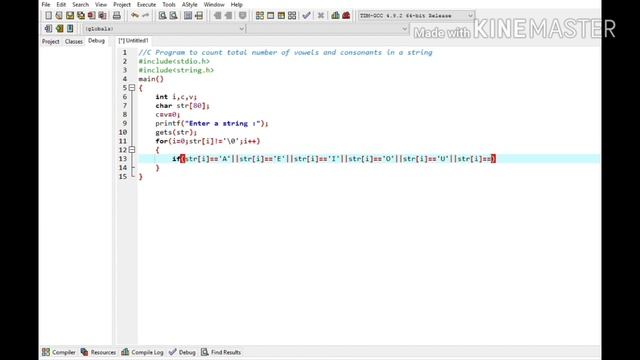Open the Resources bottom tab
The width and height of the screenshot is (640, 360).
click(x=98, y=352)
